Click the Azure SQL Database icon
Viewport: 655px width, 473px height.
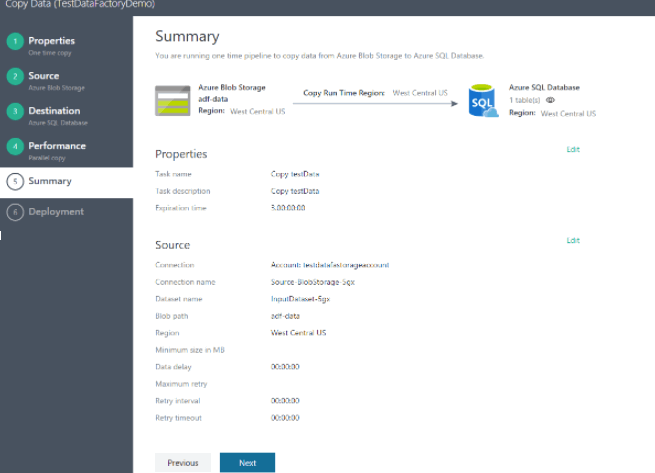(483, 101)
